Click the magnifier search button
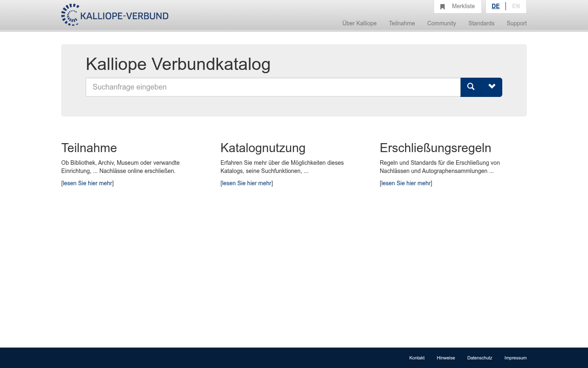588x368 pixels. click(x=471, y=87)
